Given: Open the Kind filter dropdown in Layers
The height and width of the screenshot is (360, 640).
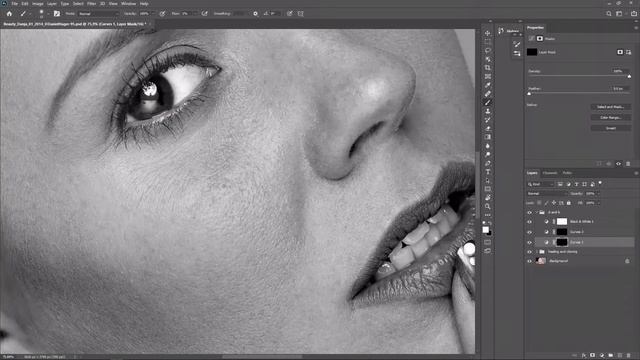Looking at the screenshot, I should pos(540,184).
